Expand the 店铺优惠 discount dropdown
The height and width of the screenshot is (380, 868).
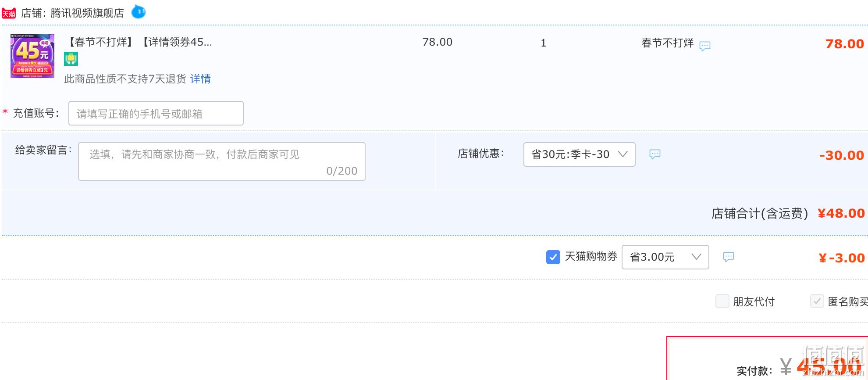pos(580,154)
